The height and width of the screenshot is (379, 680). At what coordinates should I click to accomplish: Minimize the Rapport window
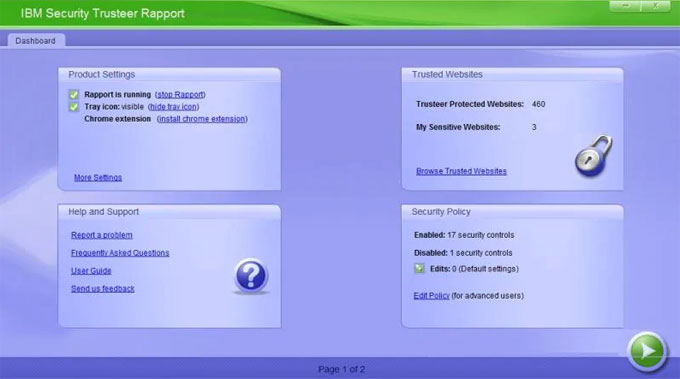[625, 6]
